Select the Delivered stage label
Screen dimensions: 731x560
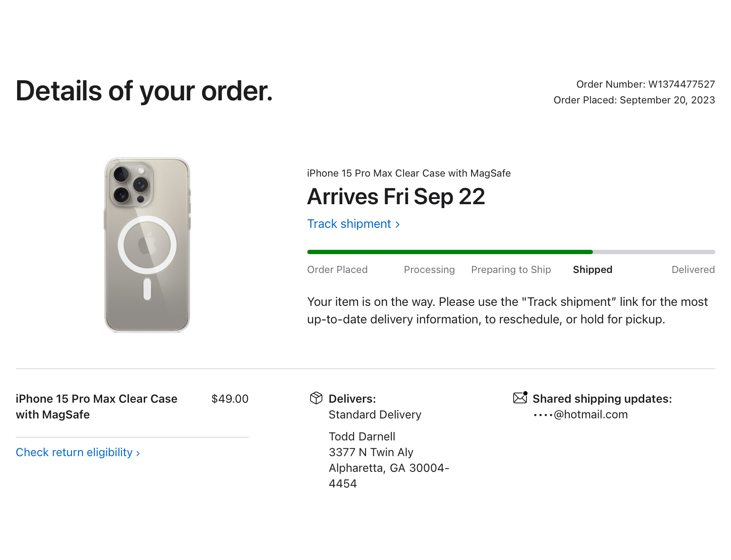tap(693, 269)
